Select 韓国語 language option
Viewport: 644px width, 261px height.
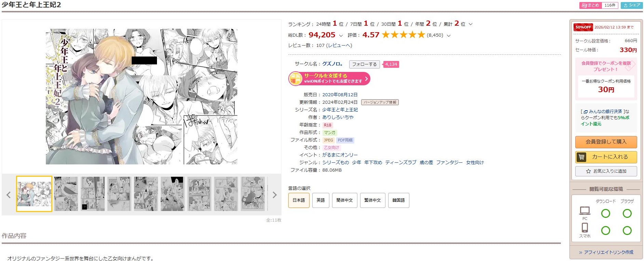click(x=398, y=200)
